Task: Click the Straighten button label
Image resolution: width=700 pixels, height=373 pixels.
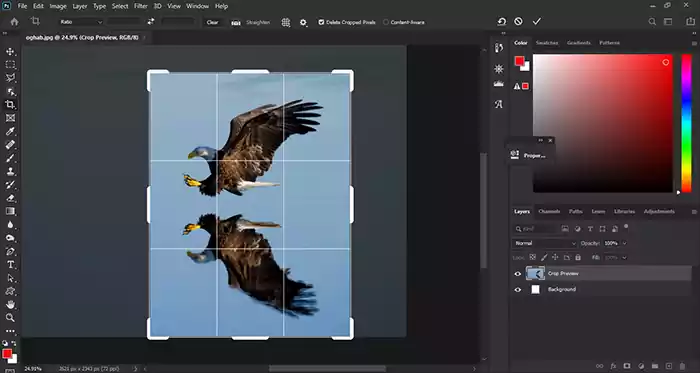Action: (x=258, y=22)
